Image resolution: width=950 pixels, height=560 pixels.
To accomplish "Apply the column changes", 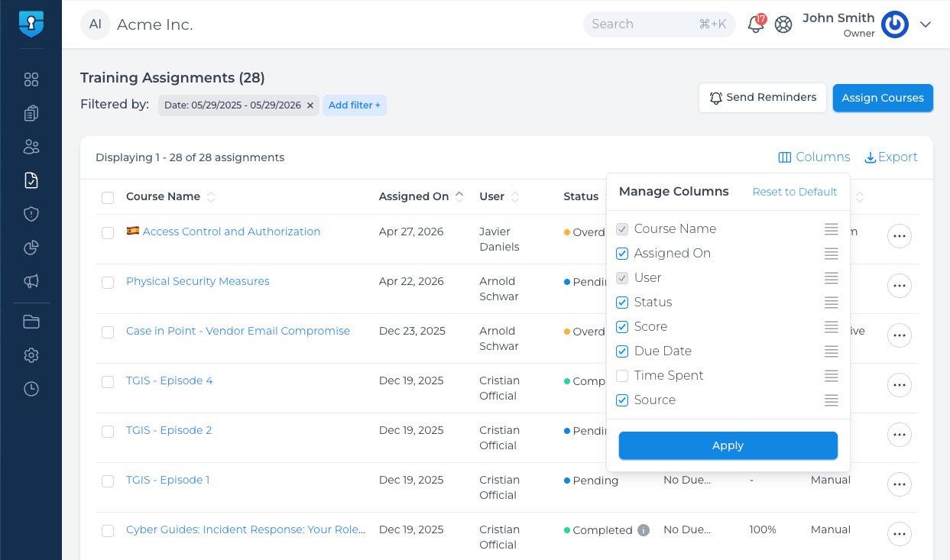I will click(728, 445).
